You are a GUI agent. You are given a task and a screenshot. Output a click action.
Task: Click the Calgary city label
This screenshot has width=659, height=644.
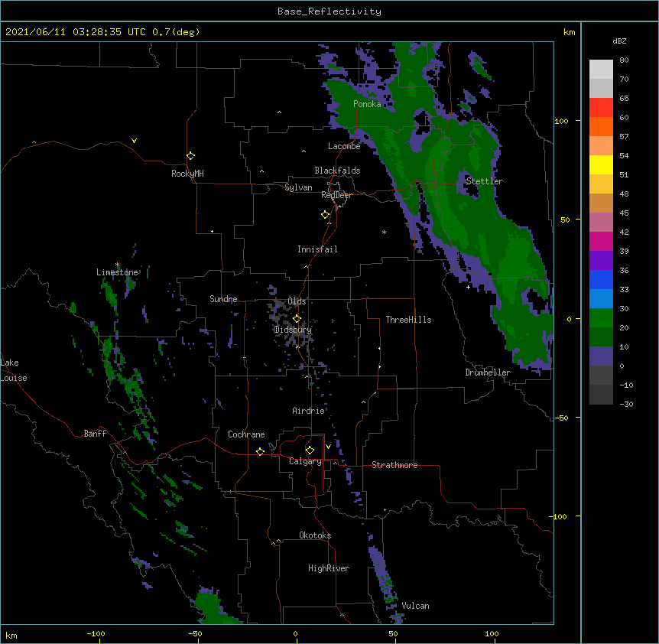pos(305,461)
